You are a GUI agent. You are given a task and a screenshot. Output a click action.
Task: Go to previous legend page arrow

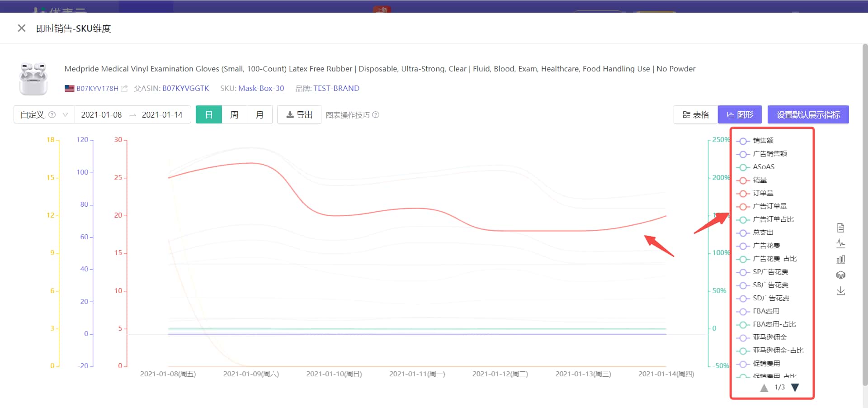pos(764,388)
